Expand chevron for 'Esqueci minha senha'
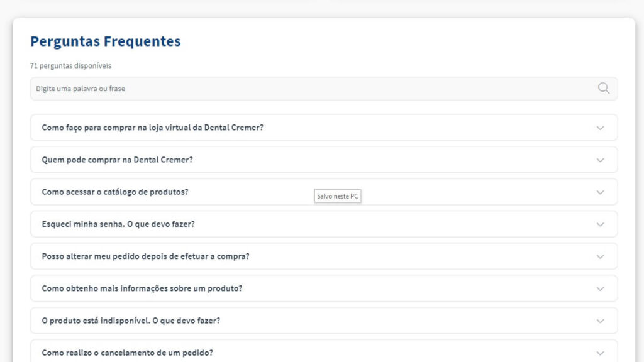The image size is (644, 362). [x=600, y=224]
